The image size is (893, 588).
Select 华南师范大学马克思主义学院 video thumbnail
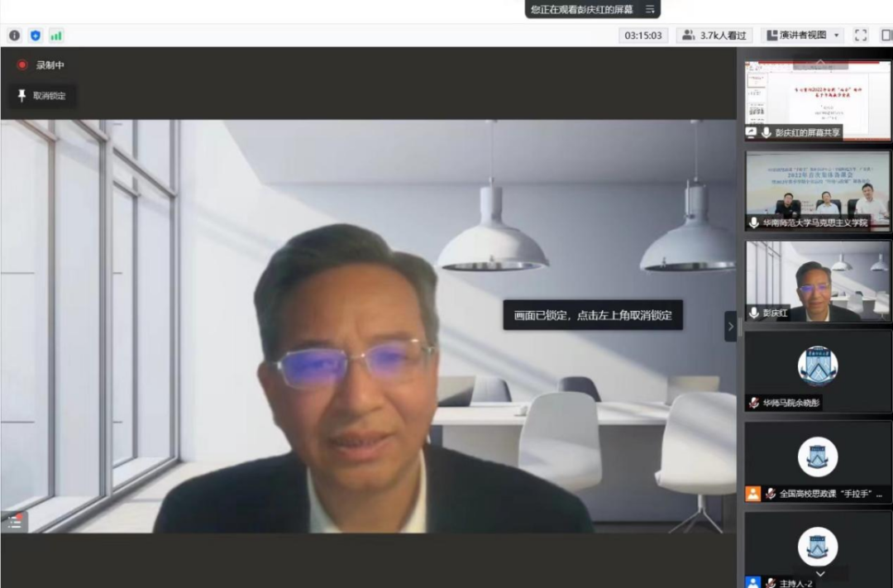point(818,190)
